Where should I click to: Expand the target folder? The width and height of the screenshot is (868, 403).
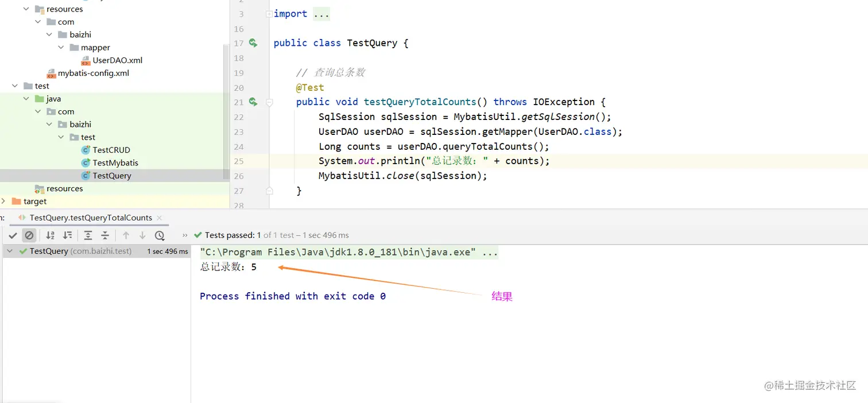point(3,201)
